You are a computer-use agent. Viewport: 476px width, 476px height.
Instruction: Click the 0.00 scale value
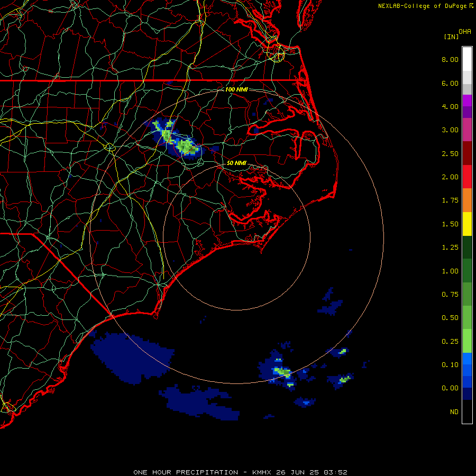450,388
